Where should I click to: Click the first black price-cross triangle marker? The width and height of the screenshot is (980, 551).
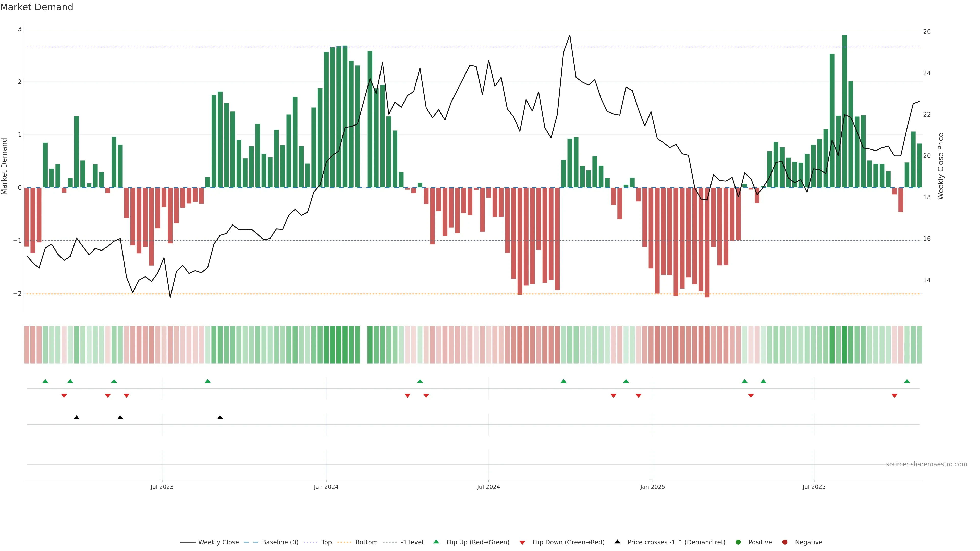tap(77, 418)
